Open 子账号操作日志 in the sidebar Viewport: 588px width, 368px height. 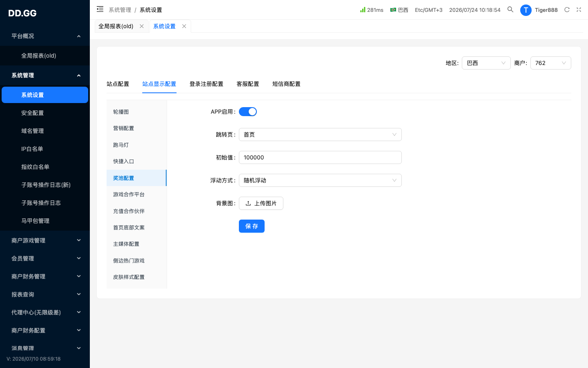pyautogui.click(x=45, y=203)
